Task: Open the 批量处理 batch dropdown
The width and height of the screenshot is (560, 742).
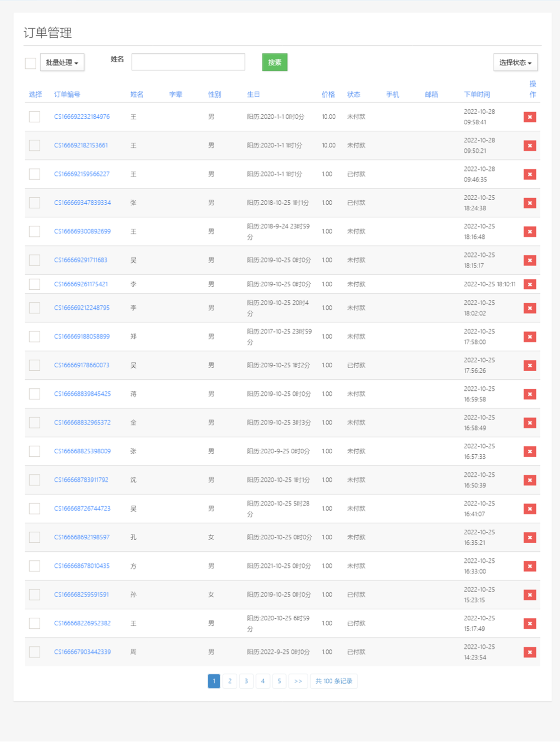Action: (x=62, y=62)
